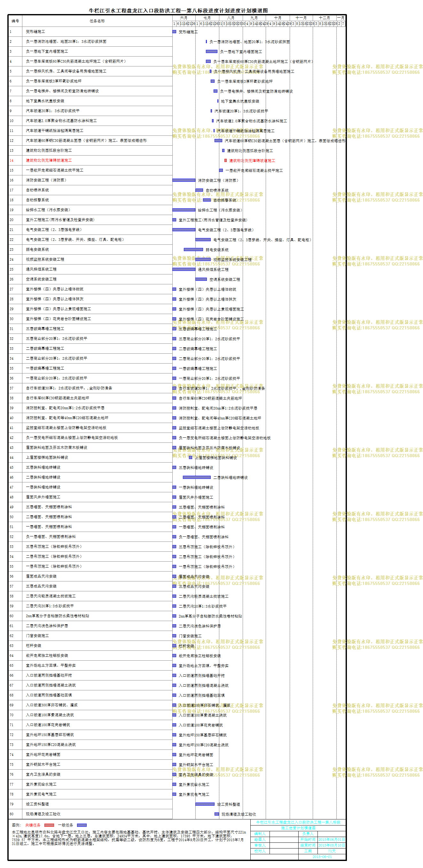
Task: Click the Gantt bar of 竣工资料整理
Action: click(205, 804)
